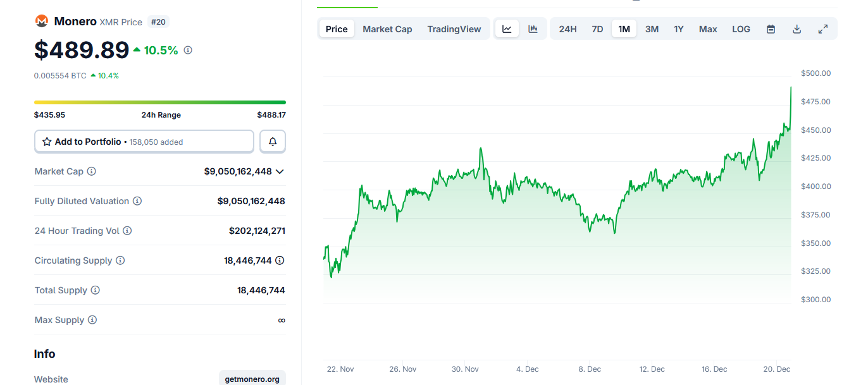Viewport: 868px width, 385px height.
Task: Click the Max Supply infinity value
Action: (x=282, y=320)
